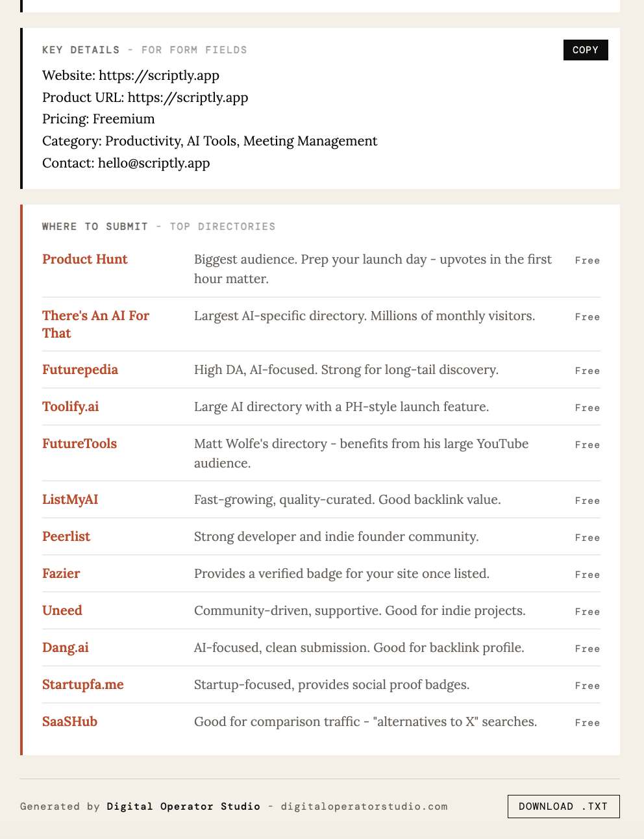Open the Fazier directory link
The image size is (644, 839).
61,573
